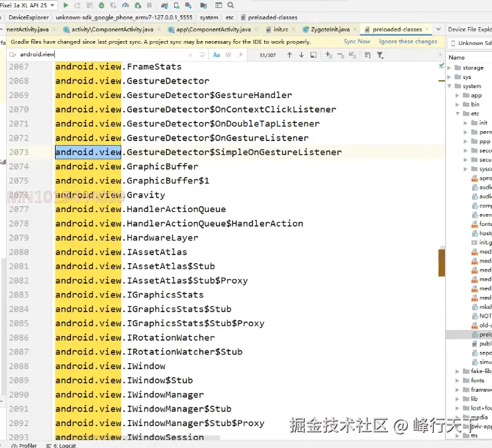492x448 pixels.
Task: Click the gray Stop square icon
Action: point(150,5)
